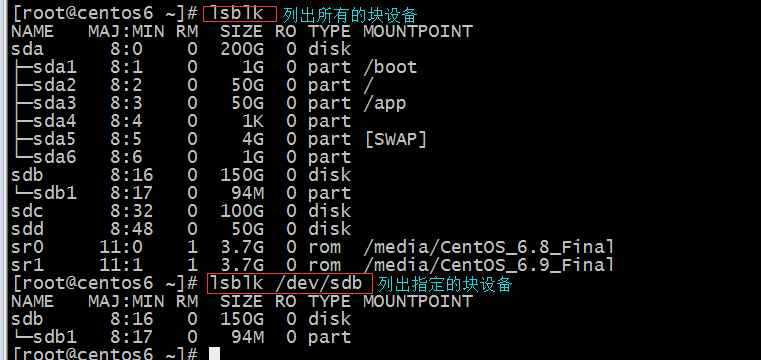The width and height of the screenshot is (761, 360).
Task: Click the /media/CentOS_6.9_Final path
Action: point(489,265)
